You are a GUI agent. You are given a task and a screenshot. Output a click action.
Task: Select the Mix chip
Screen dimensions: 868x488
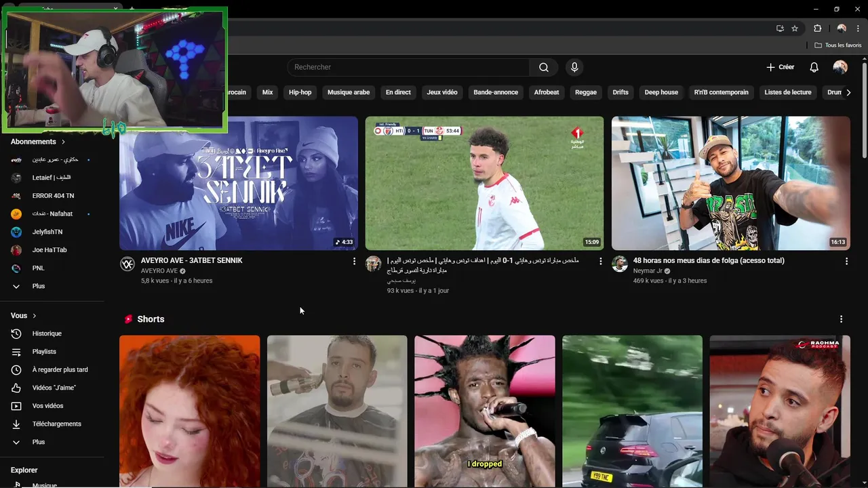pyautogui.click(x=267, y=92)
